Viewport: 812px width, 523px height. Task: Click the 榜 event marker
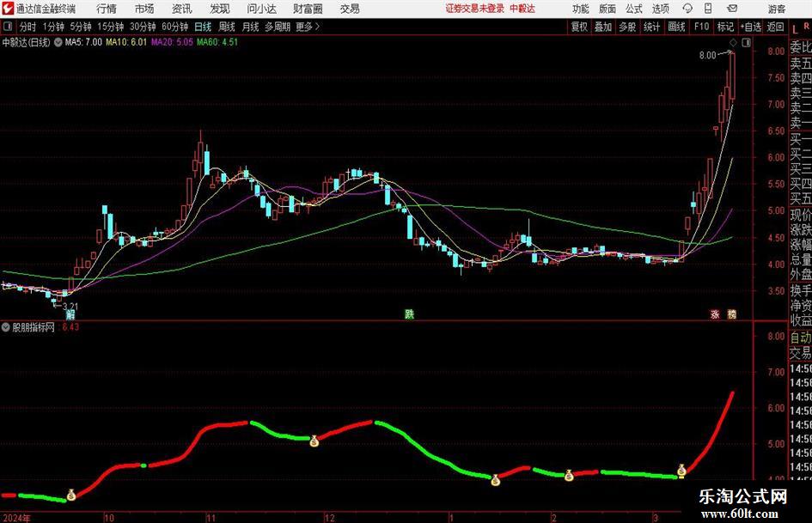click(732, 313)
